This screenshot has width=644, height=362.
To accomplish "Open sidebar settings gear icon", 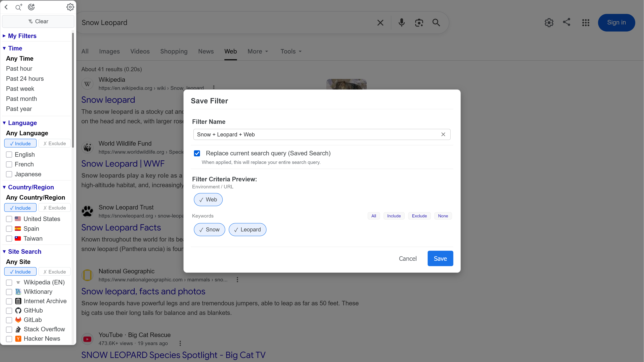I will [x=70, y=7].
